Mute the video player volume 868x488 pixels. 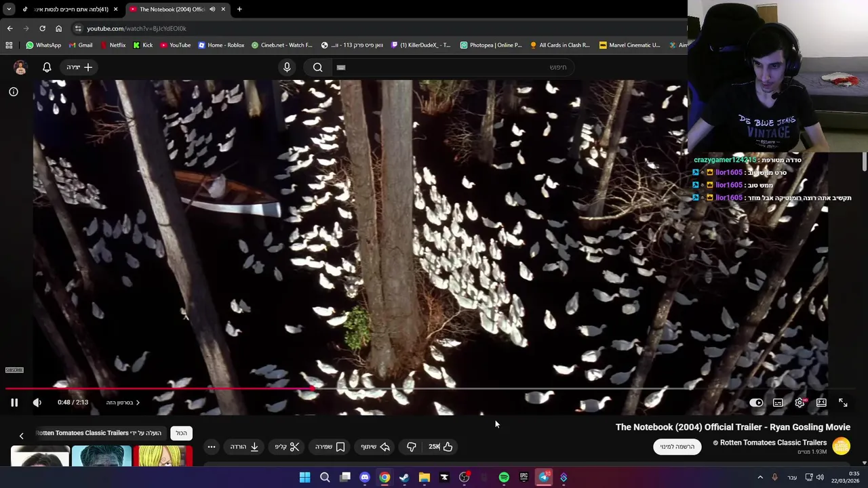[37, 403]
